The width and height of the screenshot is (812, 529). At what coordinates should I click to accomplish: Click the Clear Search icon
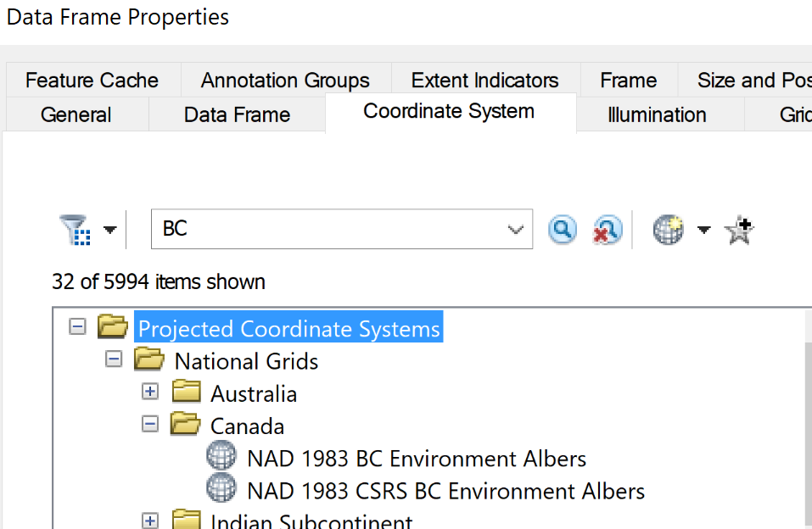pyautogui.click(x=606, y=229)
